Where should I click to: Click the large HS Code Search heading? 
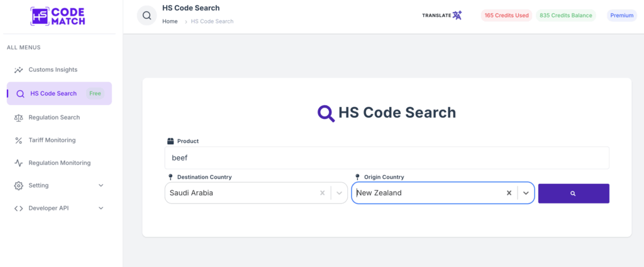(397, 113)
